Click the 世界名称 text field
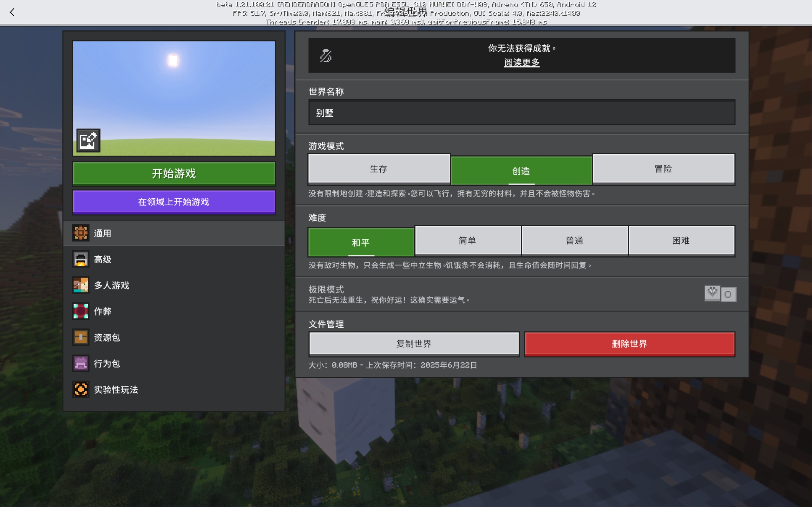The height and width of the screenshot is (507, 812). pos(521,113)
